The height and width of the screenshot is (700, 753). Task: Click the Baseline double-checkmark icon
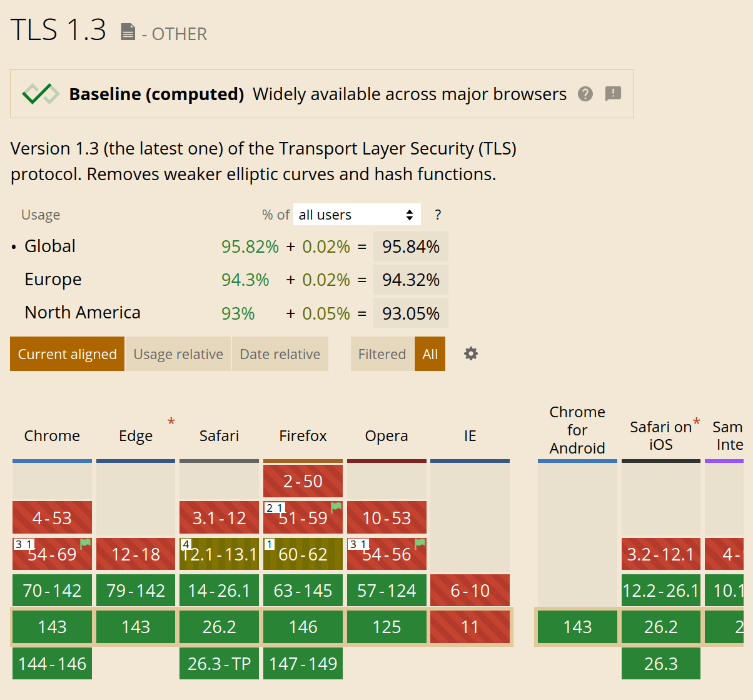click(41, 94)
